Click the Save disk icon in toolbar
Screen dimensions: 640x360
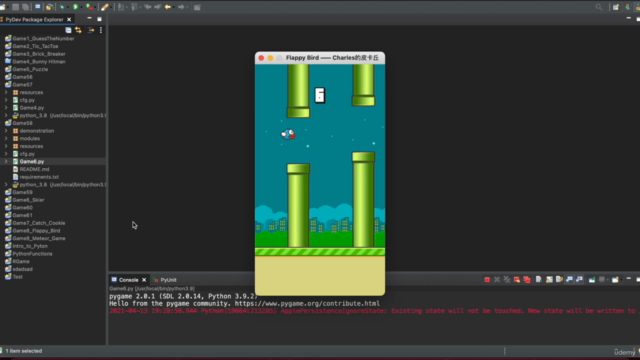(x=15, y=7)
